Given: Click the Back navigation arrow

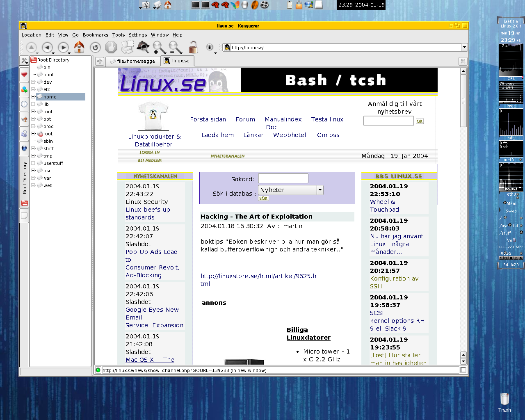Looking at the screenshot, I should pyautogui.click(x=47, y=48).
